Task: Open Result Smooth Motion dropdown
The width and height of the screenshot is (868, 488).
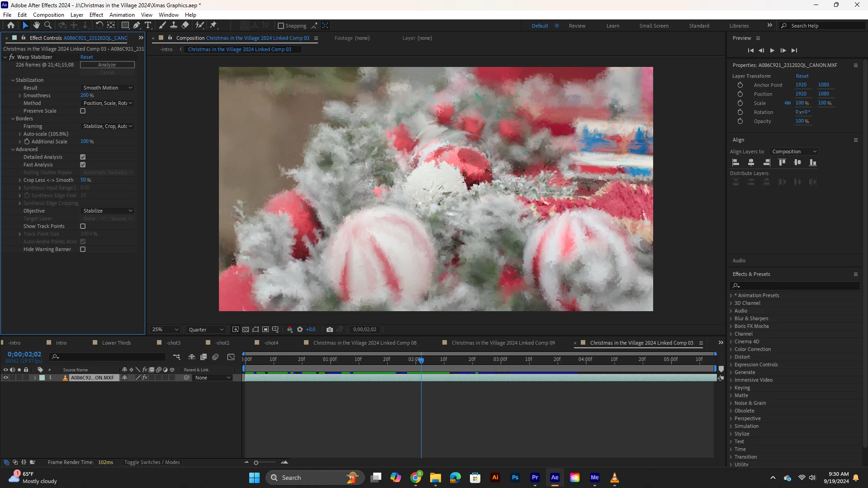Action: (x=108, y=88)
